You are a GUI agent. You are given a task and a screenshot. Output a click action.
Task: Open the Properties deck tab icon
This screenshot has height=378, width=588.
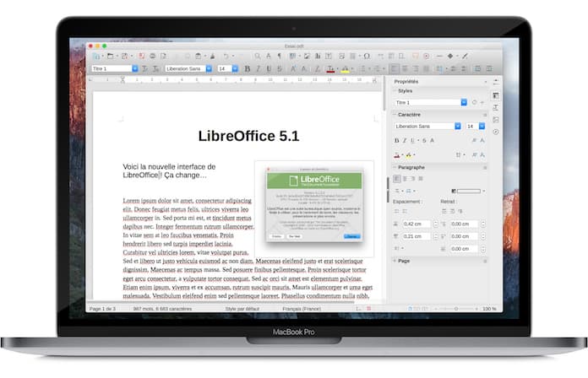(x=496, y=95)
